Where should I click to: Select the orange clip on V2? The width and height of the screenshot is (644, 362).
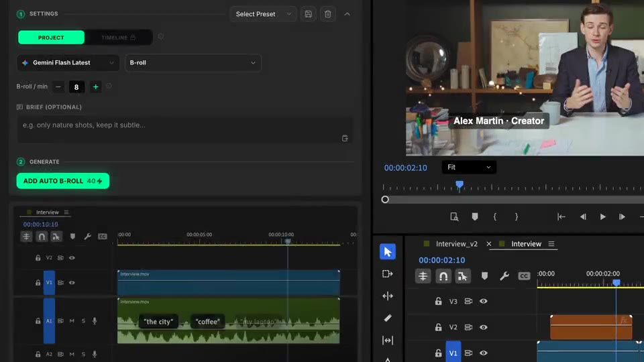tap(591, 327)
